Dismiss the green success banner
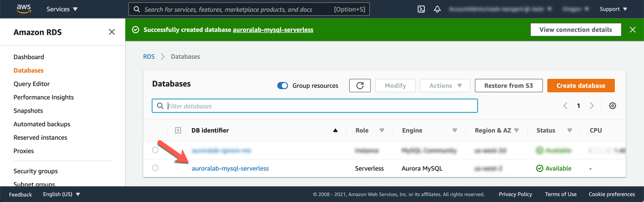Image resolution: width=644 pixels, height=202 pixels. click(x=632, y=30)
